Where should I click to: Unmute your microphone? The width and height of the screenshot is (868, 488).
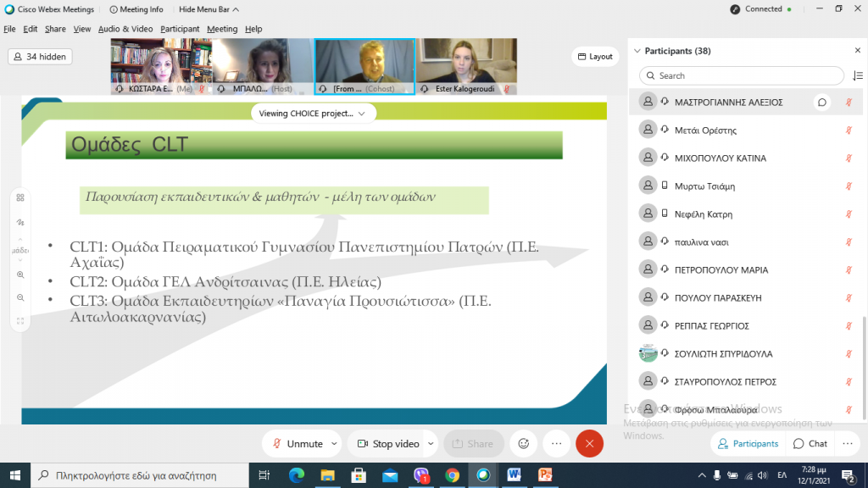[x=296, y=444]
